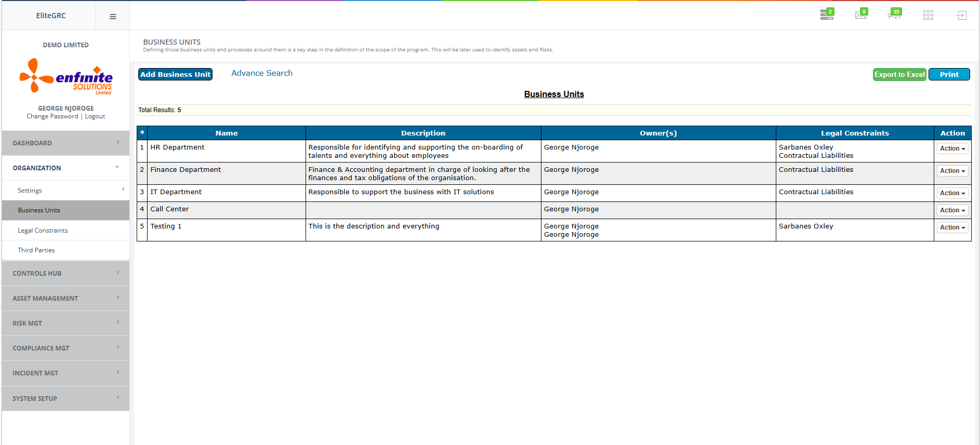Expand the Incident Mgt section
Screen dimensions: 980x445
[65, 373]
